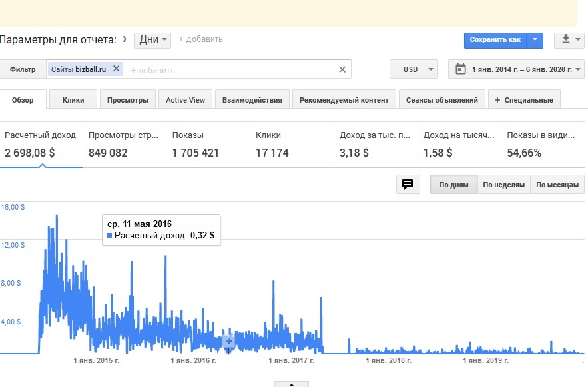
Task: Switch chart to По дням view
Action: click(x=453, y=185)
